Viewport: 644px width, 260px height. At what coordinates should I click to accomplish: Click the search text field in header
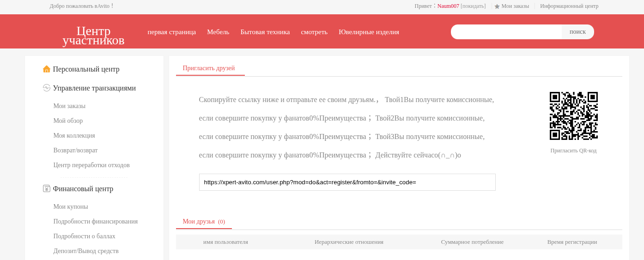(506, 32)
